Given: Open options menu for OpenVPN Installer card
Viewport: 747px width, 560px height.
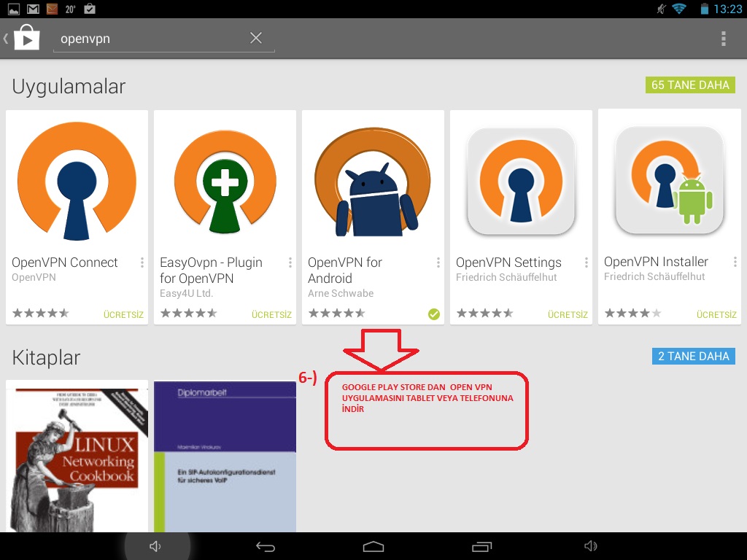Looking at the screenshot, I should (x=735, y=262).
